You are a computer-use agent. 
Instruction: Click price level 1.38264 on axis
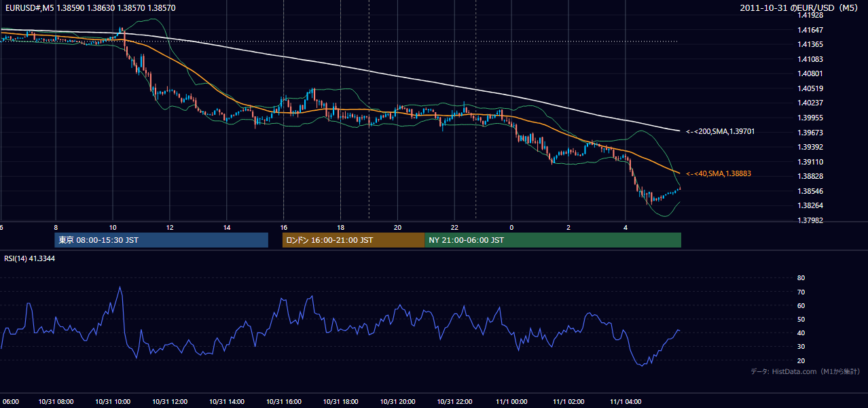click(810, 205)
